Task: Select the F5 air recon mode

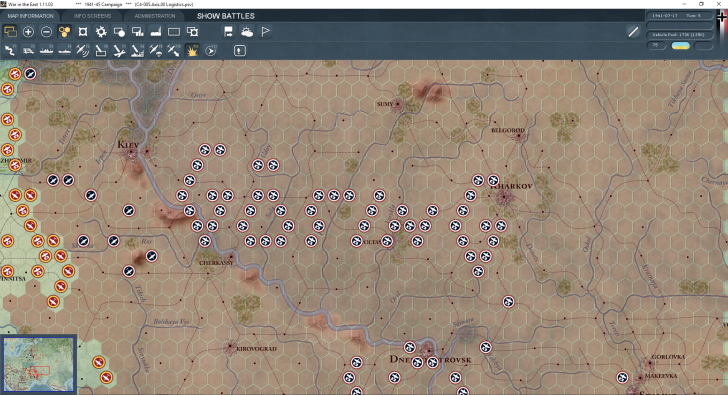Action: 83,50
